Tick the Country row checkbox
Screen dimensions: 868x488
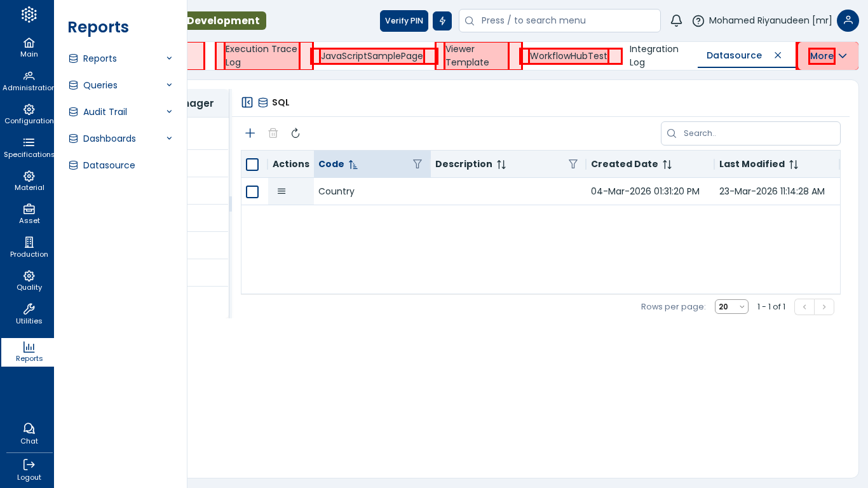252,192
